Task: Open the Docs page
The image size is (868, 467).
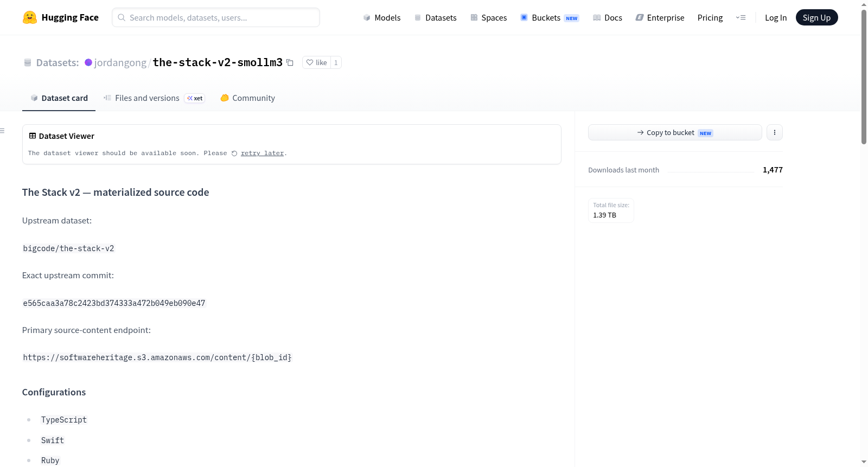Action: point(608,17)
